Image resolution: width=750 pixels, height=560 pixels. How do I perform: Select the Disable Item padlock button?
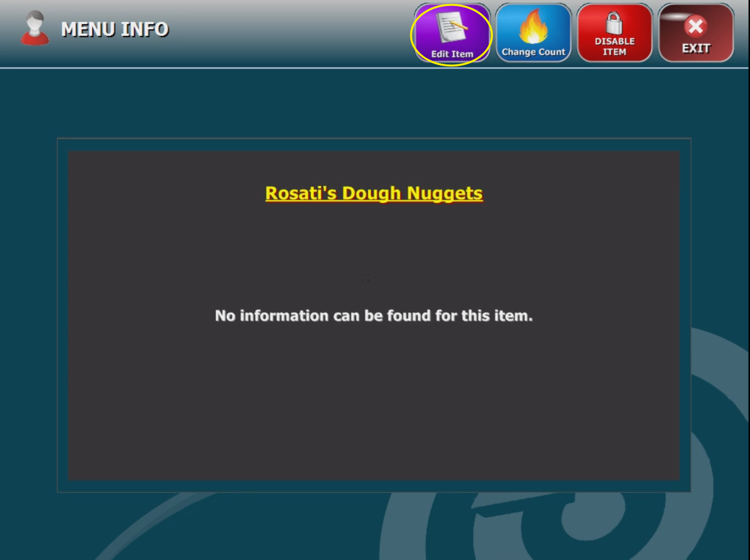tap(614, 33)
